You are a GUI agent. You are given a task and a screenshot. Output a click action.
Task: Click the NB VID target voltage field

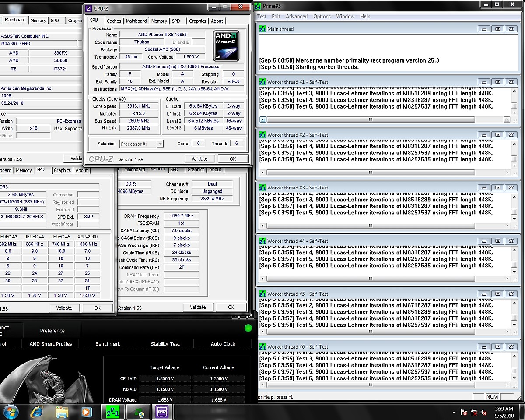click(x=164, y=389)
